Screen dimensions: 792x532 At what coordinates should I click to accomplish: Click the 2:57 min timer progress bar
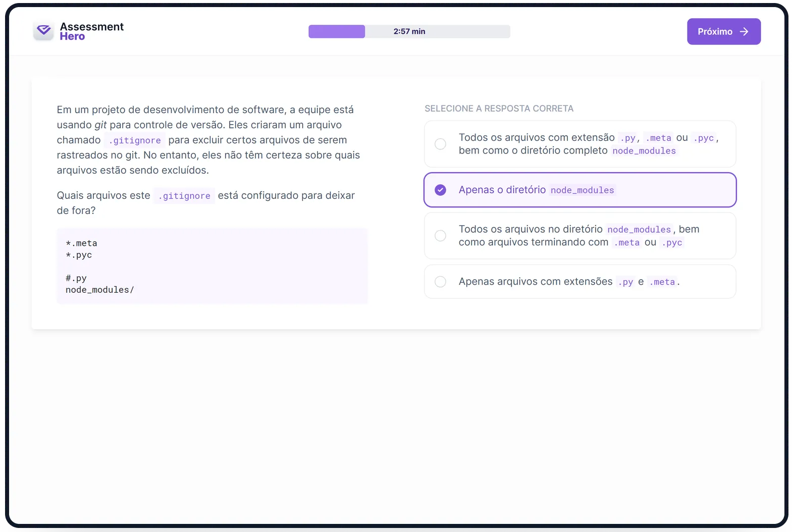coord(409,31)
